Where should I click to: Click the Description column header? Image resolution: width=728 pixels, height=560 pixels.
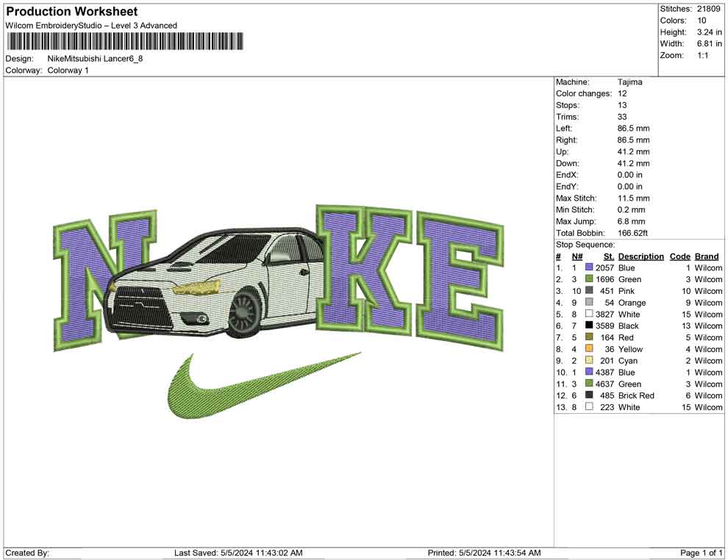[x=640, y=256]
